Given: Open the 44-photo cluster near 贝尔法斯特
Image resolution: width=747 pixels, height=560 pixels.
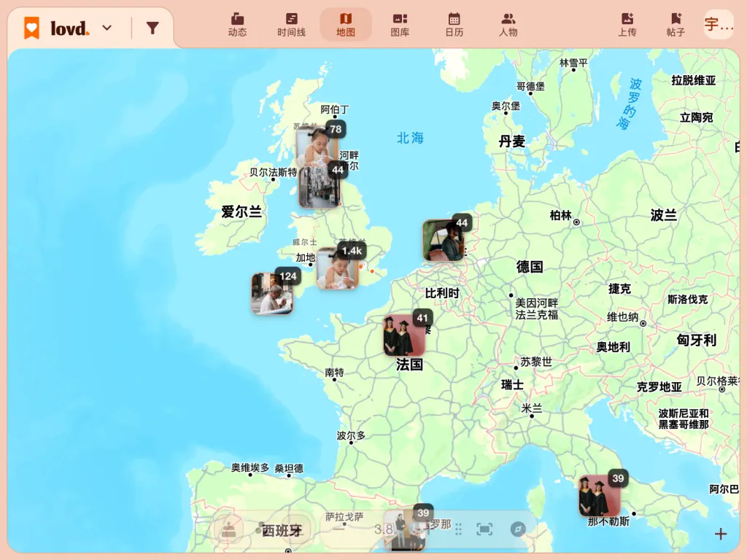Looking at the screenshot, I should (320, 186).
